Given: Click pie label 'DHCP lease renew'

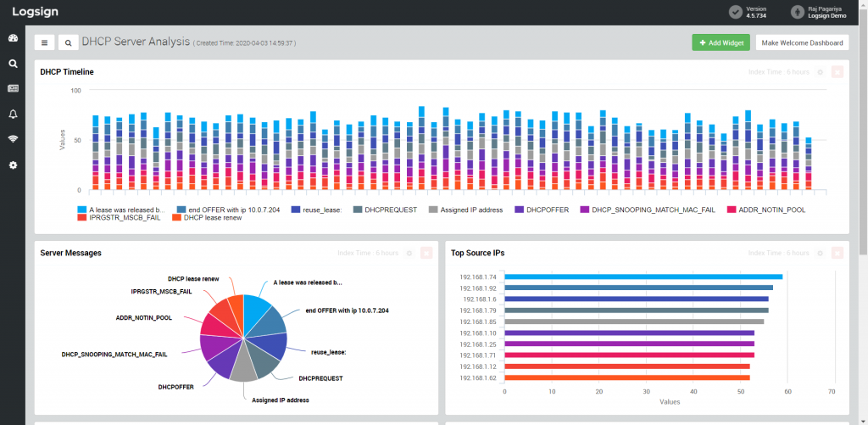Looking at the screenshot, I should coord(193,279).
